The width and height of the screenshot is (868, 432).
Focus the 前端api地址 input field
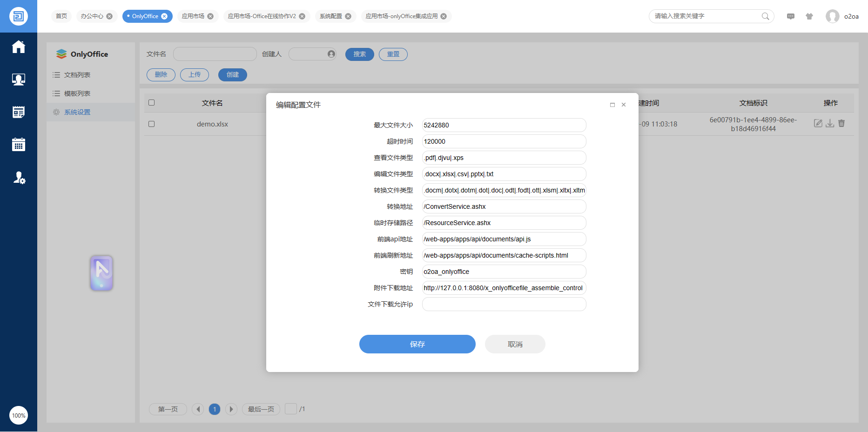coord(504,239)
